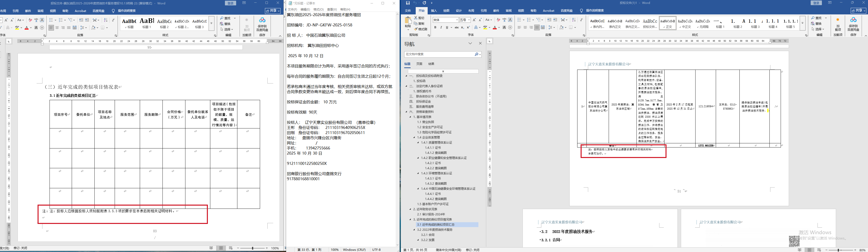The height and width of the screenshot is (252, 868).
Task: Click Format Painter (格式刷) in right Word
Action: pyautogui.click(x=421, y=29)
